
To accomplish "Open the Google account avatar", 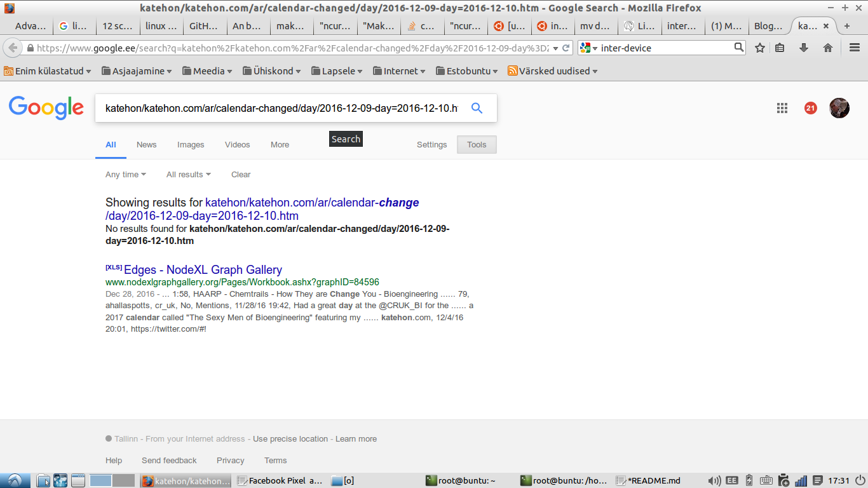I will click(x=839, y=108).
